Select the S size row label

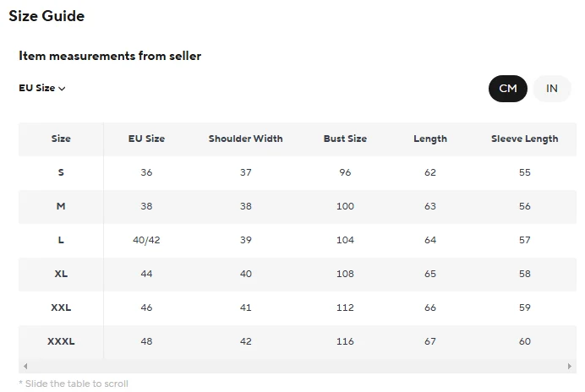point(61,172)
